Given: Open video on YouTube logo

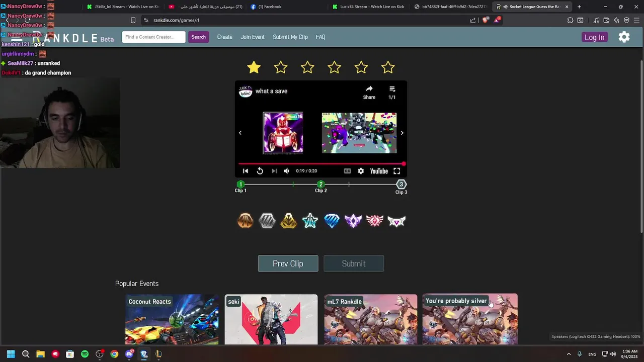Looking at the screenshot, I should [x=379, y=171].
